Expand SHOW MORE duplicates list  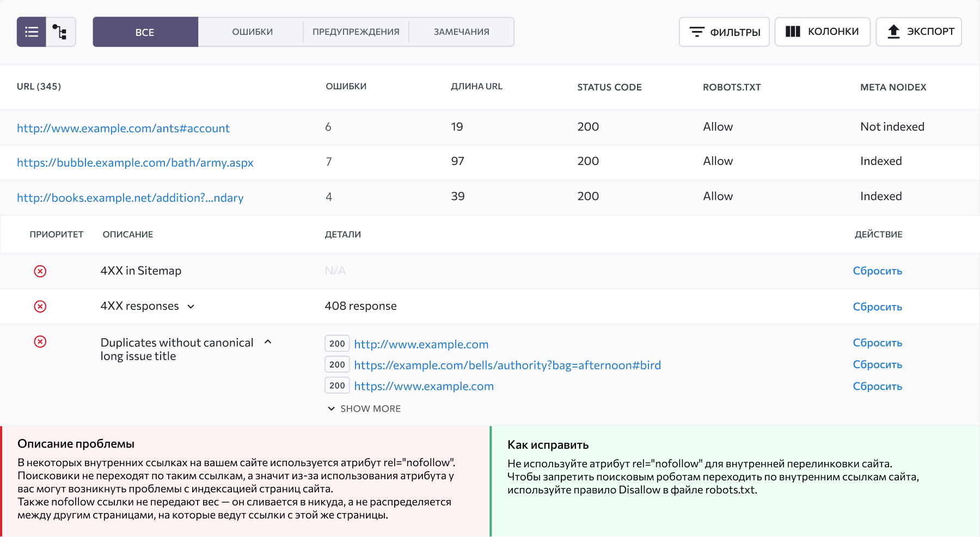coord(364,408)
